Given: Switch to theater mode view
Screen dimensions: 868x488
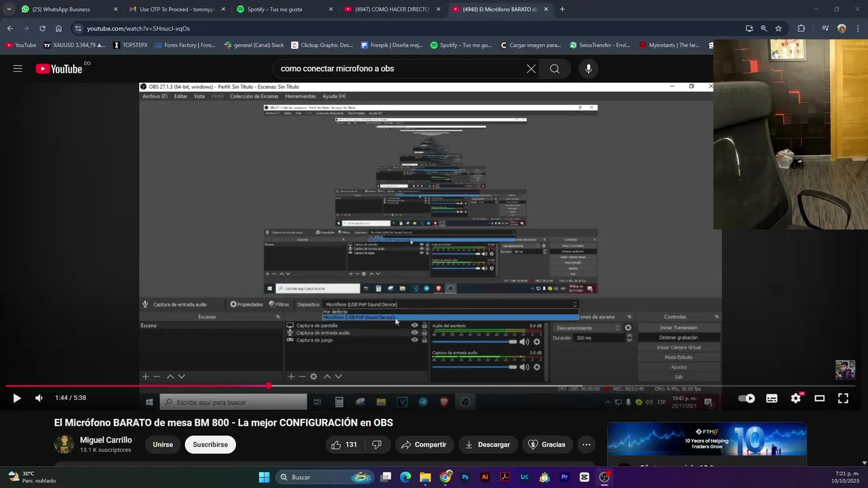Looking at the screenshot, I should (819, 399).
